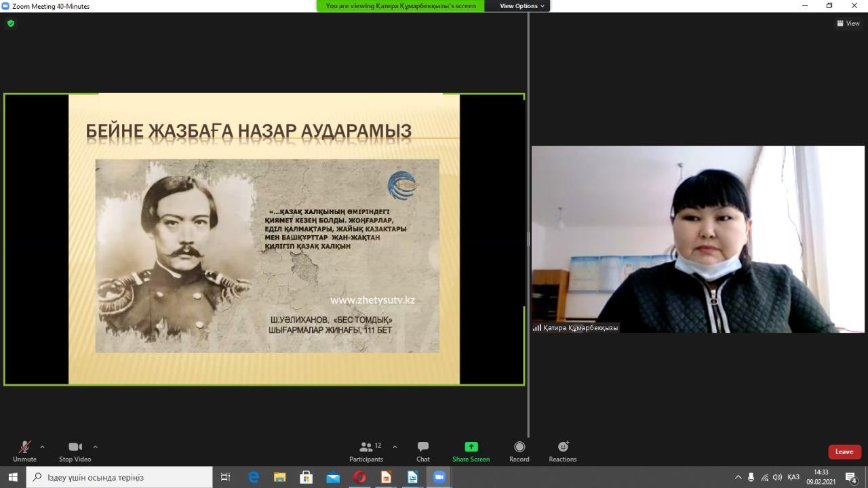Open the Microsoft Edge taskbar icon
This screenshot has height=488, width=868.
click(254, 477)
